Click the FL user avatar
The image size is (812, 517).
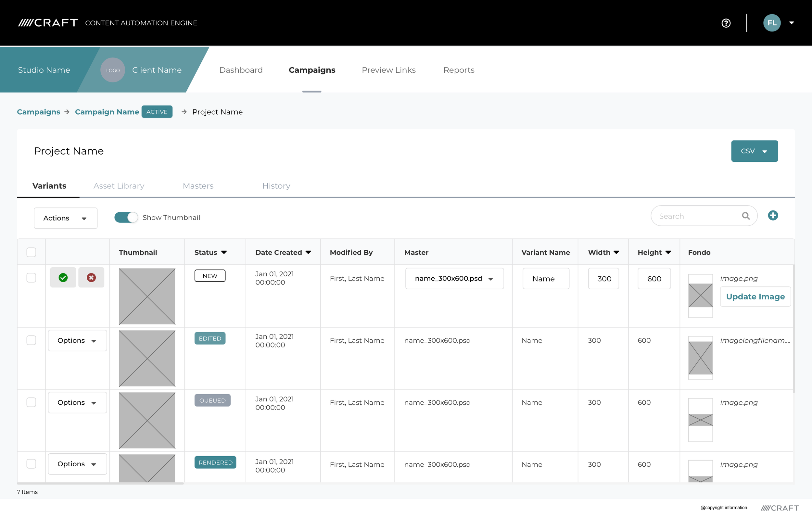pyautogui.click(x=771, y=23)
